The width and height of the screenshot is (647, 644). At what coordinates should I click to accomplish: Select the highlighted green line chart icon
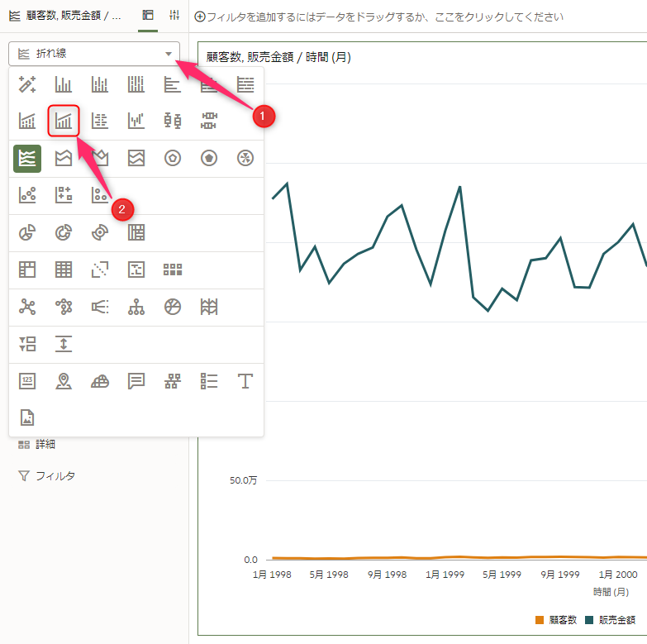coord(27,158)
